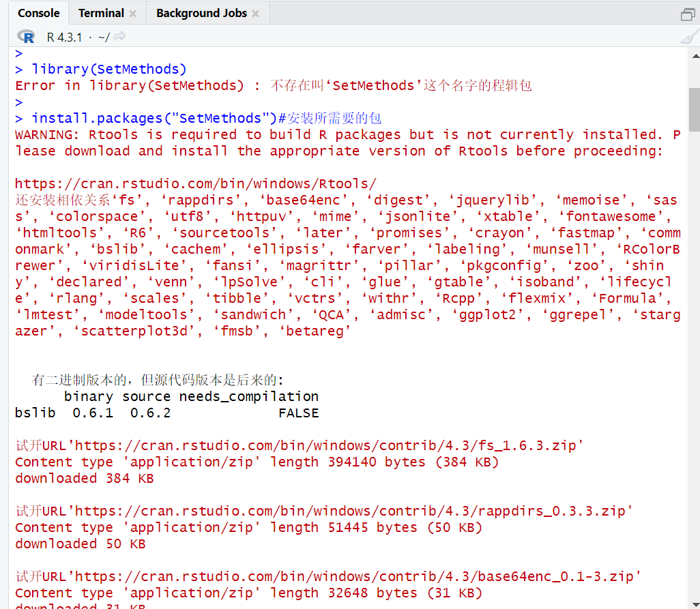Click the broom icon to clear the console
This screenshot has height=609, width=700.
[x=689, y=36]
